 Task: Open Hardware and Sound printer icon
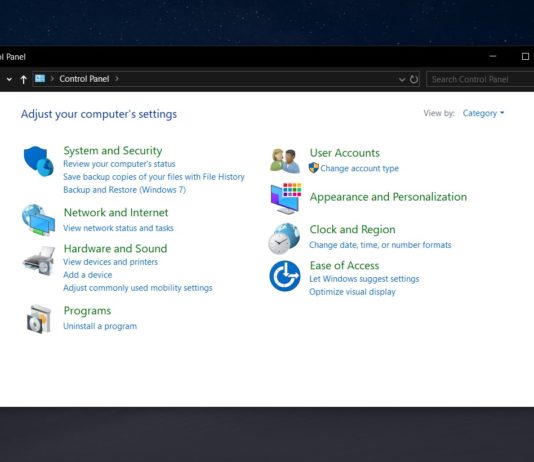click(x=39, y=261)
